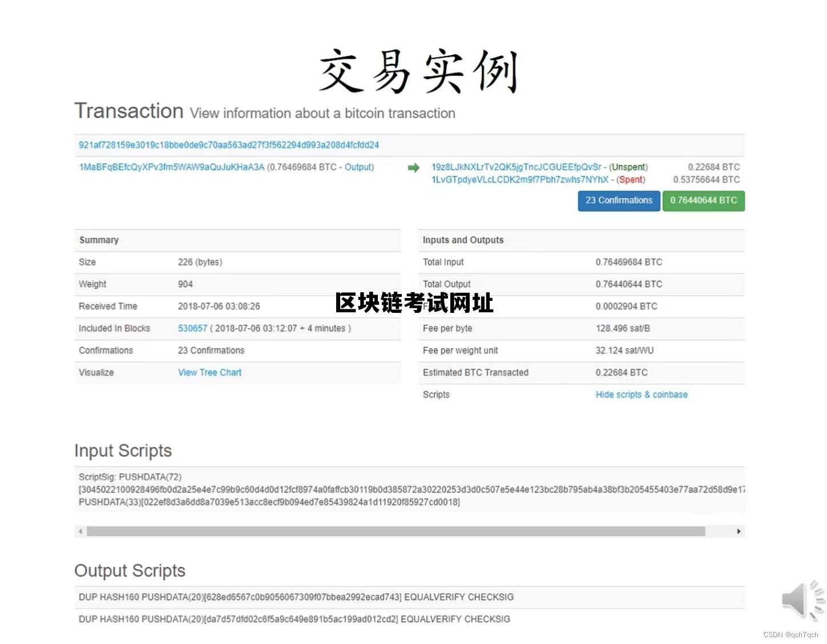Click the horizontal scrollbar below Input Scripts
827x644 pixels.
click(x=396, y=531)
